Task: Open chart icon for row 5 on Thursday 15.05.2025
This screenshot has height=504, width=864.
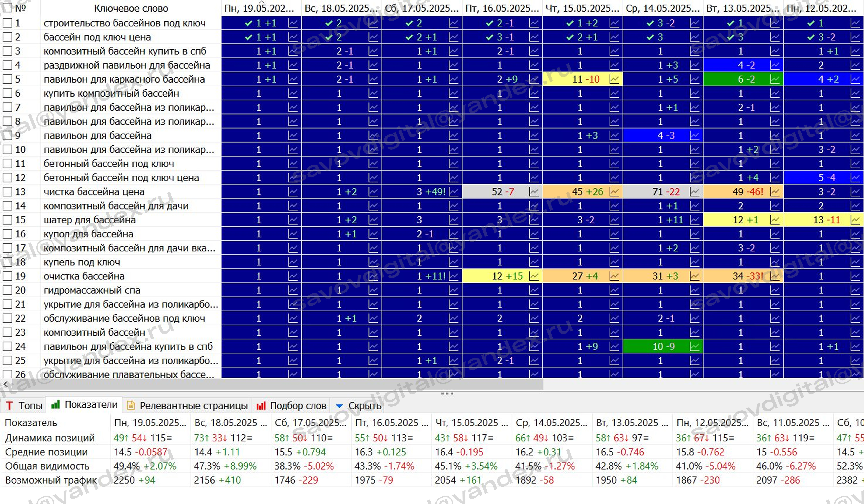Action: (614, 79)
